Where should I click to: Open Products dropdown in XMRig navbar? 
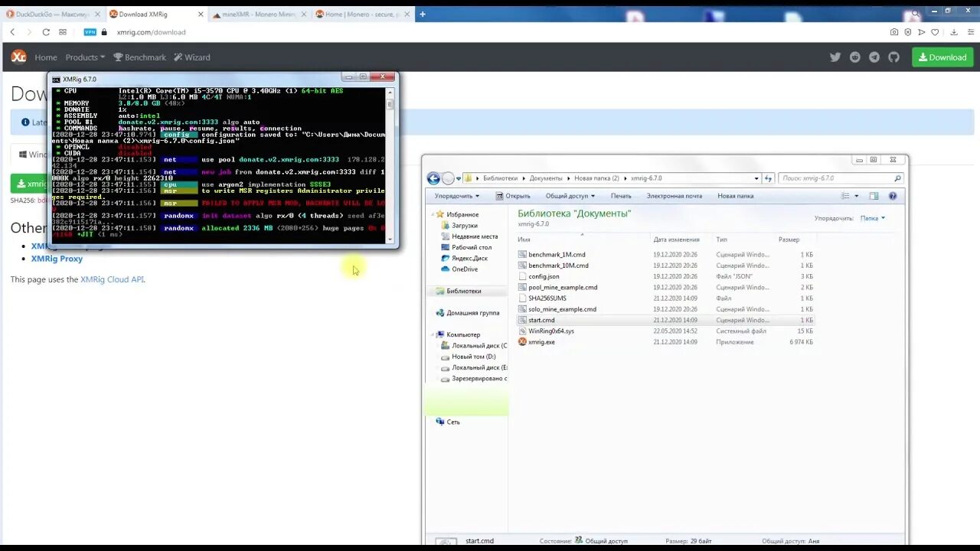pos(85,57)
